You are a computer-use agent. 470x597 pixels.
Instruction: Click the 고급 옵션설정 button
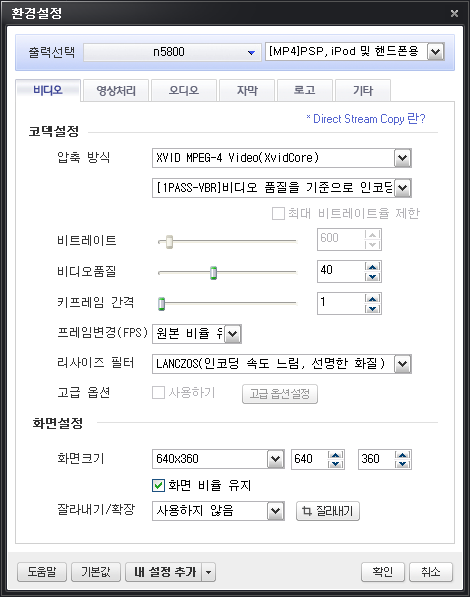click(x=280, y=394)
